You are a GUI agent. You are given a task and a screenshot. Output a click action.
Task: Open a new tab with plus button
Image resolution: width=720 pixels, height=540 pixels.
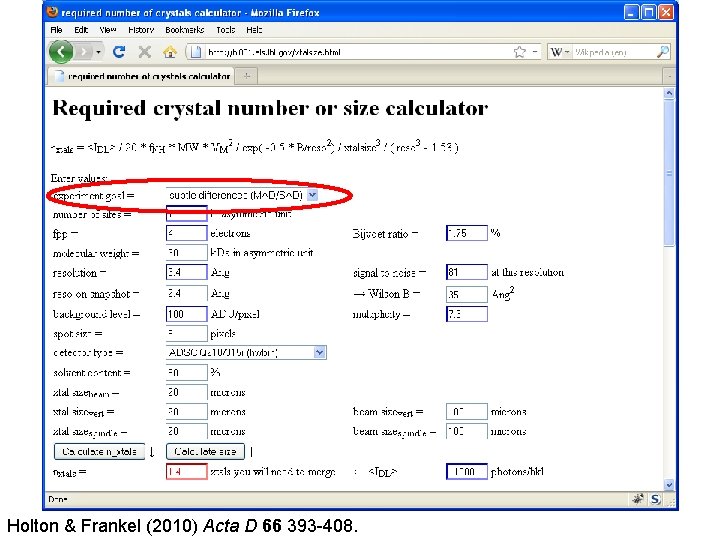247,76
